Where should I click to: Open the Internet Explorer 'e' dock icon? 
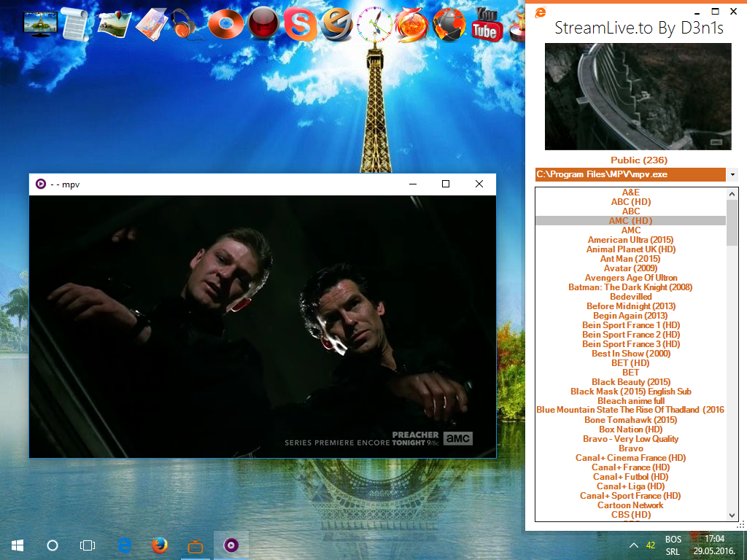[336, 24]
